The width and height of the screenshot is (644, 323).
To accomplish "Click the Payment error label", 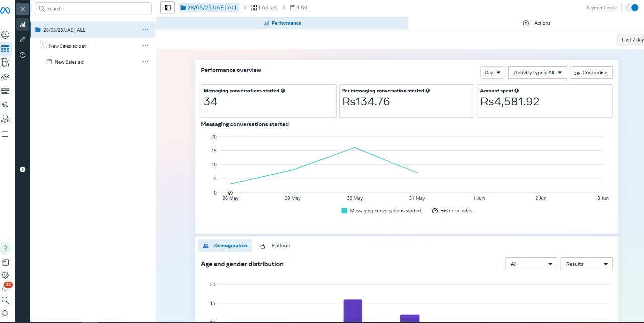I will tap(602, 8).
